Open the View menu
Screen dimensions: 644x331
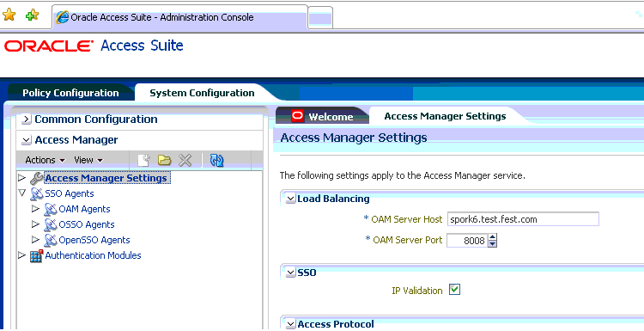pos(88,160)
